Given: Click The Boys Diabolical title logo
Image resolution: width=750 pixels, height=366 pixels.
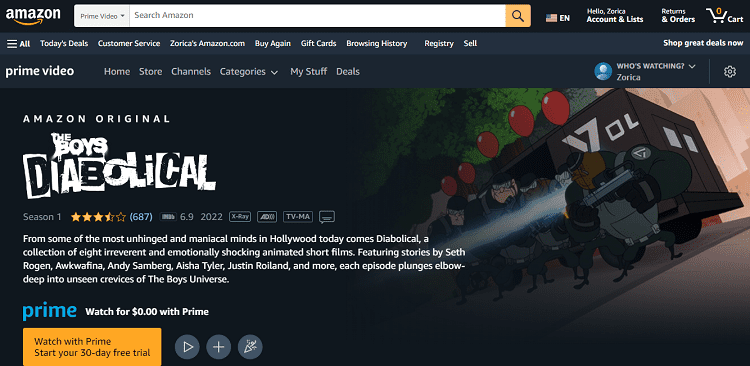Looking at the screenshot, I should 119,166.
